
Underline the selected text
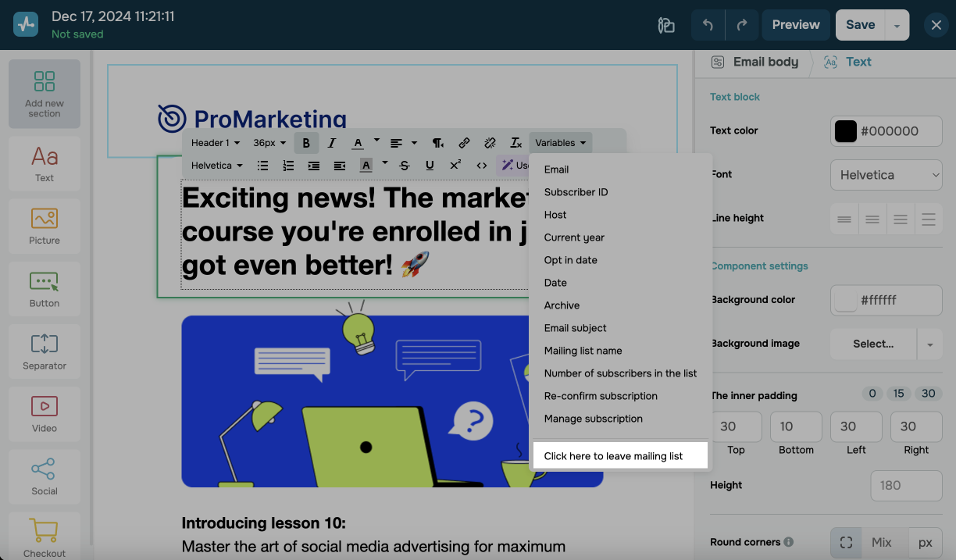click(x=430, y=166)
